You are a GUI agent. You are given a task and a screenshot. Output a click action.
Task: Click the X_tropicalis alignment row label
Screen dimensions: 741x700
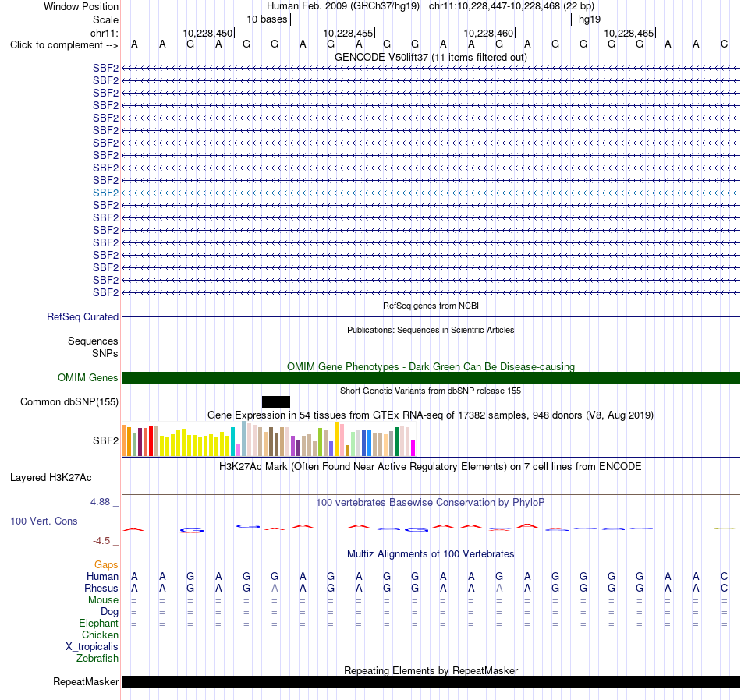pyautogui.click(x=92, y=647)
